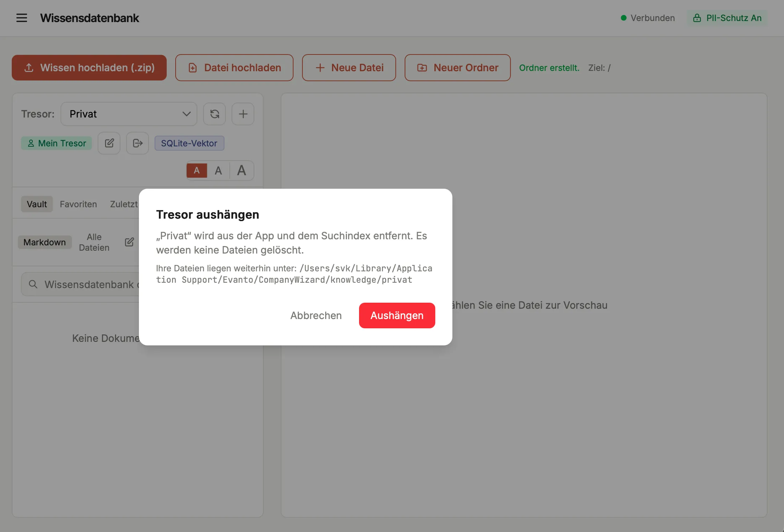
Task: Click the Ordner erstellt. status message
Action: pyautogui.click(x=549, y=68)
